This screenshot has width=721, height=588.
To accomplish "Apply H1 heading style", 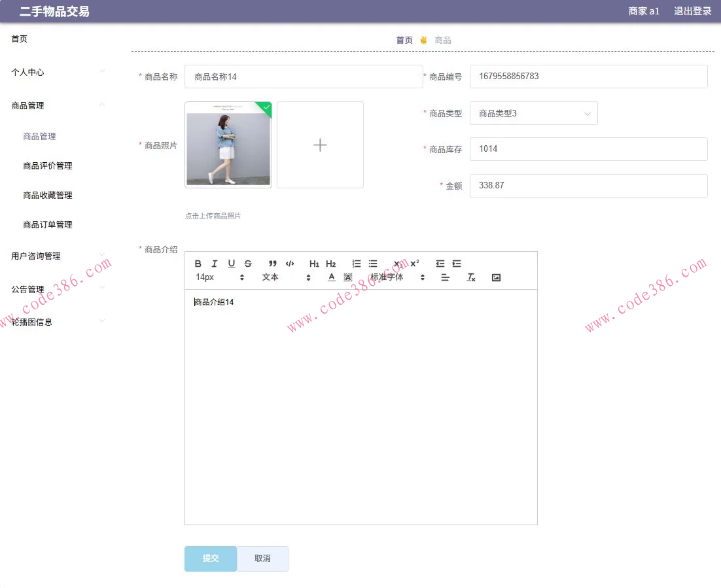I will click(314, 264).
